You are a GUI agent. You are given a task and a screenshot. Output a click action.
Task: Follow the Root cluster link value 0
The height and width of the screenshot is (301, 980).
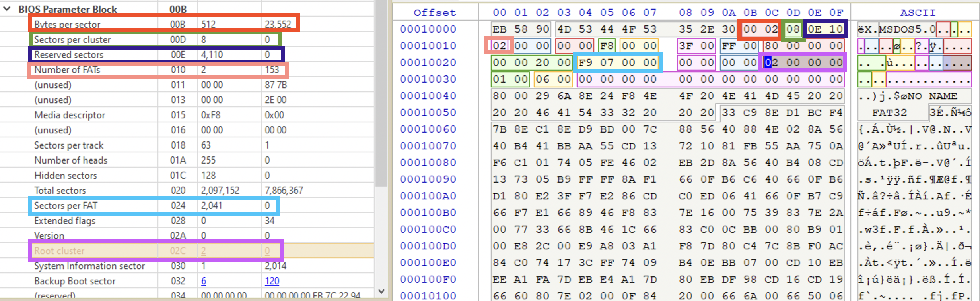(267, 251)
